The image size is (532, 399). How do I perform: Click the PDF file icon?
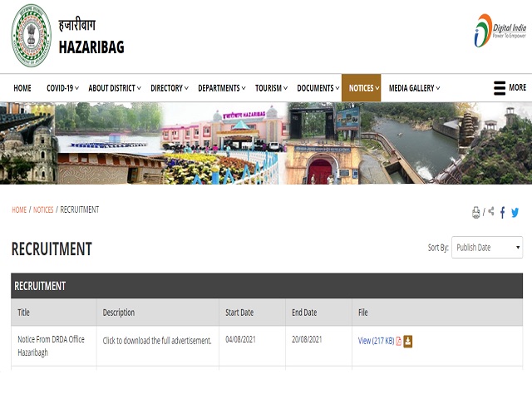click(x=399, y=341)
